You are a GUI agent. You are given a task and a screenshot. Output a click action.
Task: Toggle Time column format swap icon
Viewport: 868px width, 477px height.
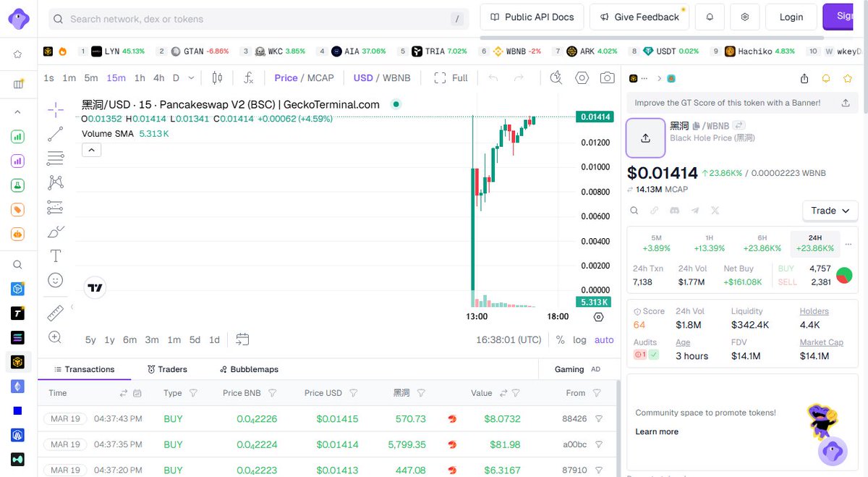click(123, 393)
